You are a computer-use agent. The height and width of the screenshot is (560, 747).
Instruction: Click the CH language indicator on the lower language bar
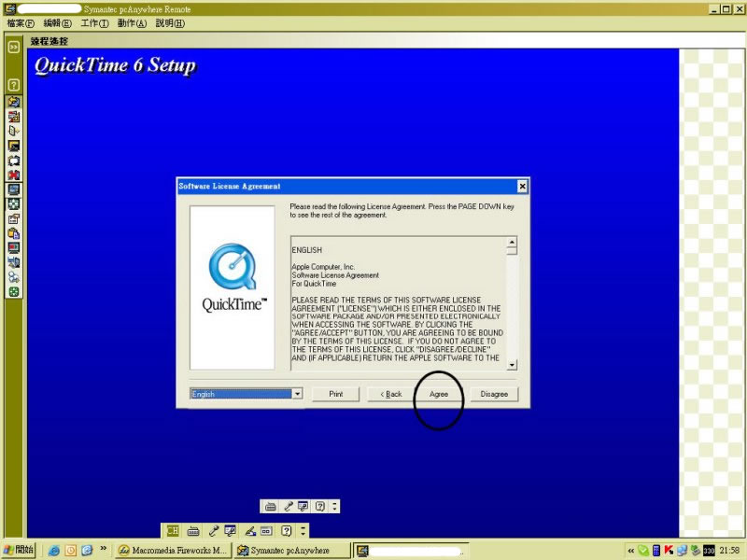click(x=173, y=530)
